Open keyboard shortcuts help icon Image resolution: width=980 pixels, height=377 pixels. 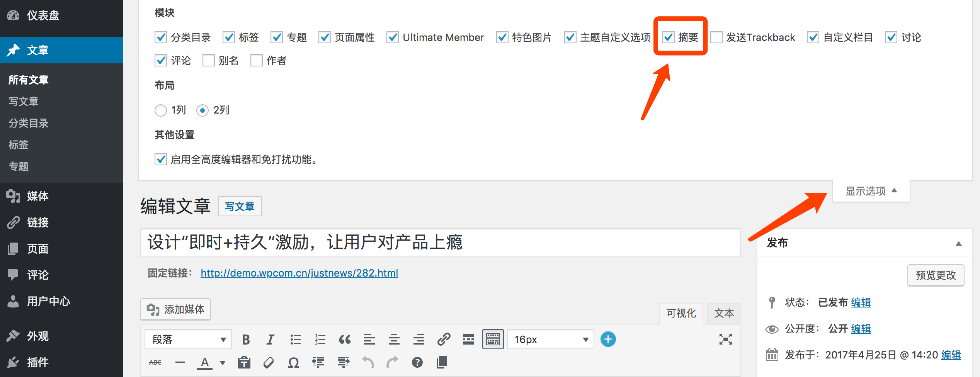click(417, 362)
